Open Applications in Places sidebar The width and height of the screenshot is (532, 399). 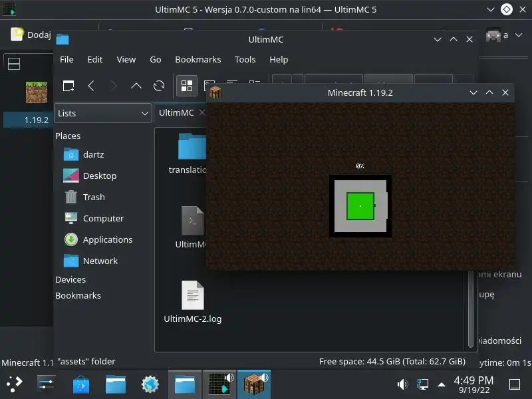[98, 239]
